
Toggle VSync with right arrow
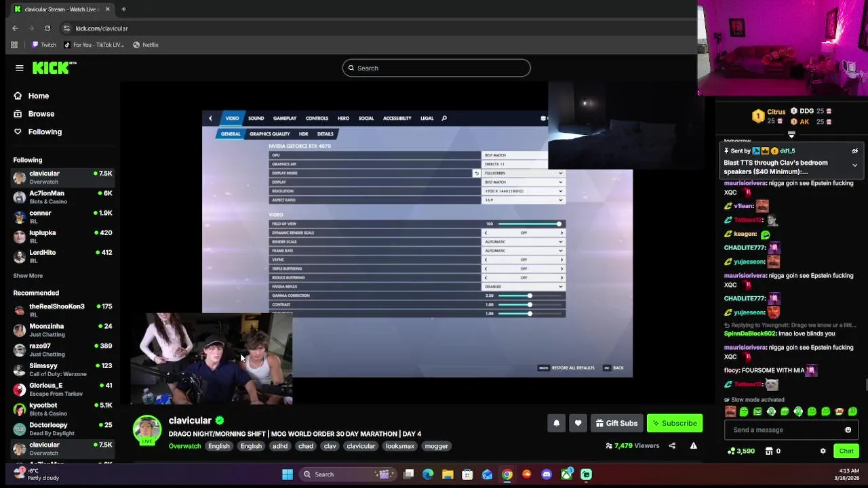pyautogui.click(x=561, y=260)
